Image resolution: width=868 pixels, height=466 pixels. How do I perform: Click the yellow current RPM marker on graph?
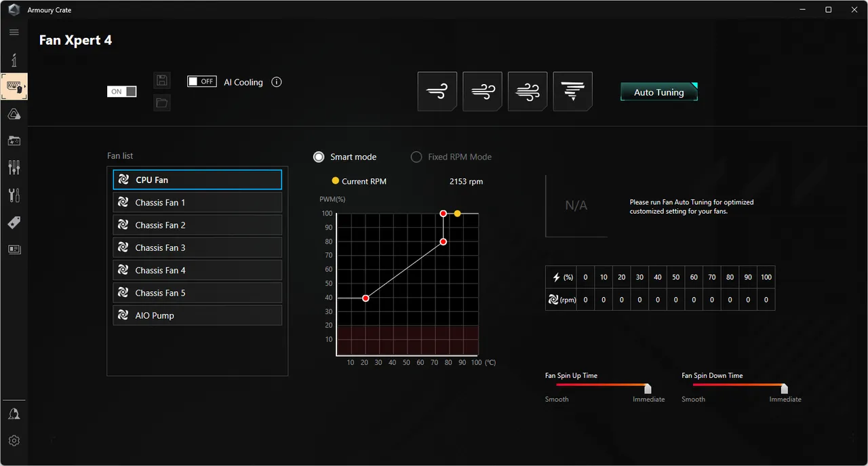(458, 214)
